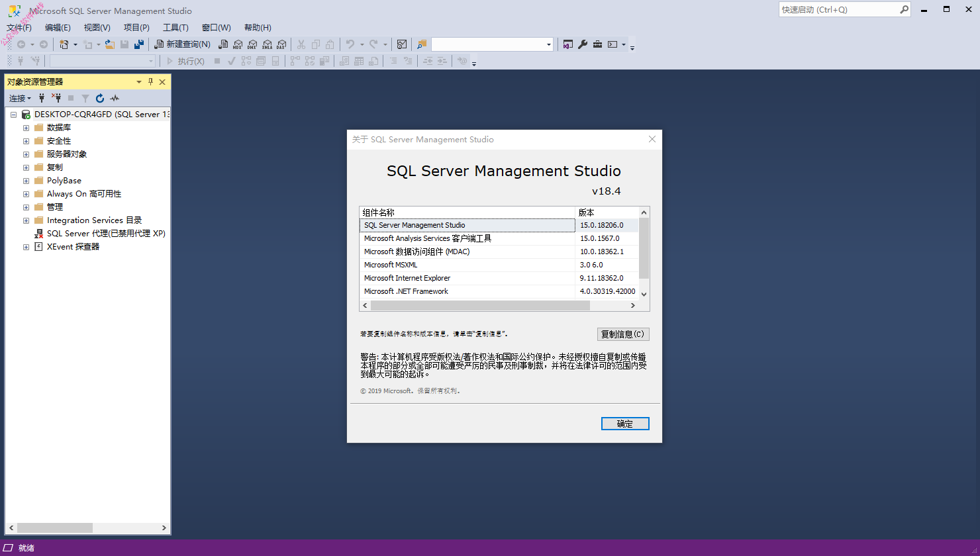Expand the Always On 高可用性 folder
The image size is (980, 556).
click(26, 193)
